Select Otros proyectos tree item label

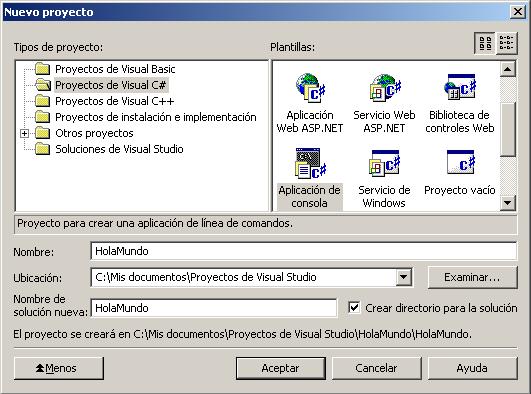[x=94, y=133]
